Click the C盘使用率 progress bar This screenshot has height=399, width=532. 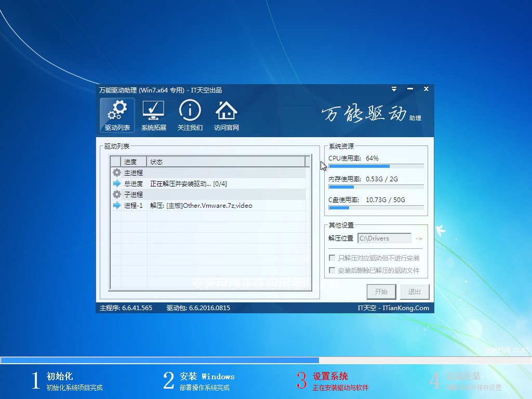[x=376, y=208]
